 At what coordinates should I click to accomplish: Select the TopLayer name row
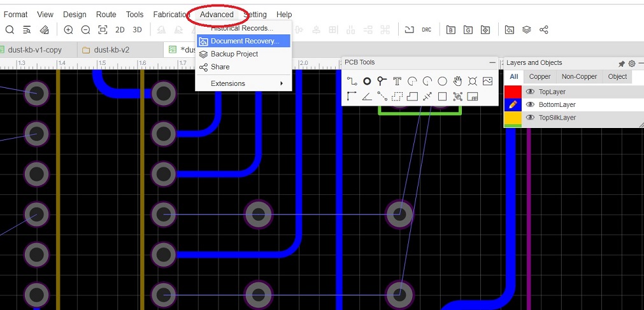[552, 92]
